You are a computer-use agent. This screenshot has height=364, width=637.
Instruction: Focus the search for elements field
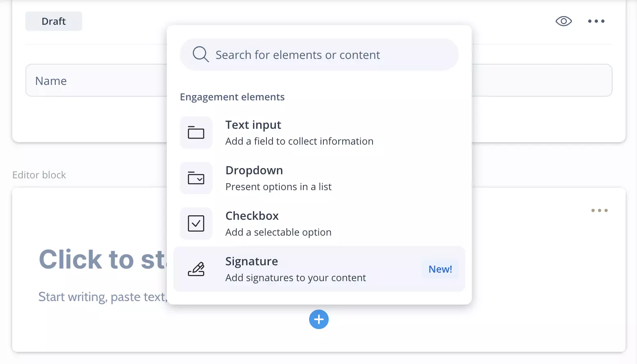pos(319,54)
